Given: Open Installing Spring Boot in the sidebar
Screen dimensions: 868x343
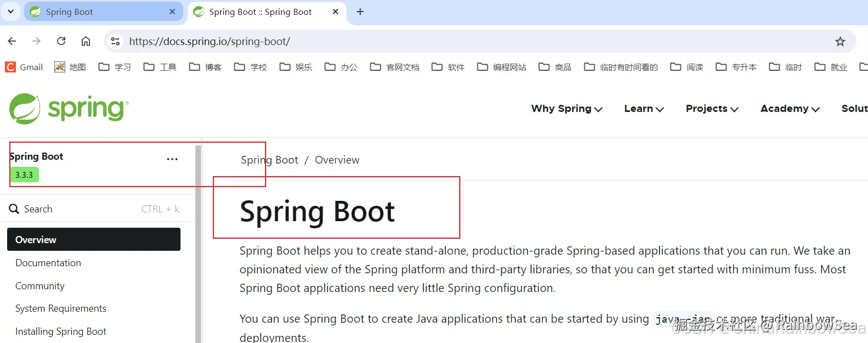Looking at the screenshot, I should point(61,331).
